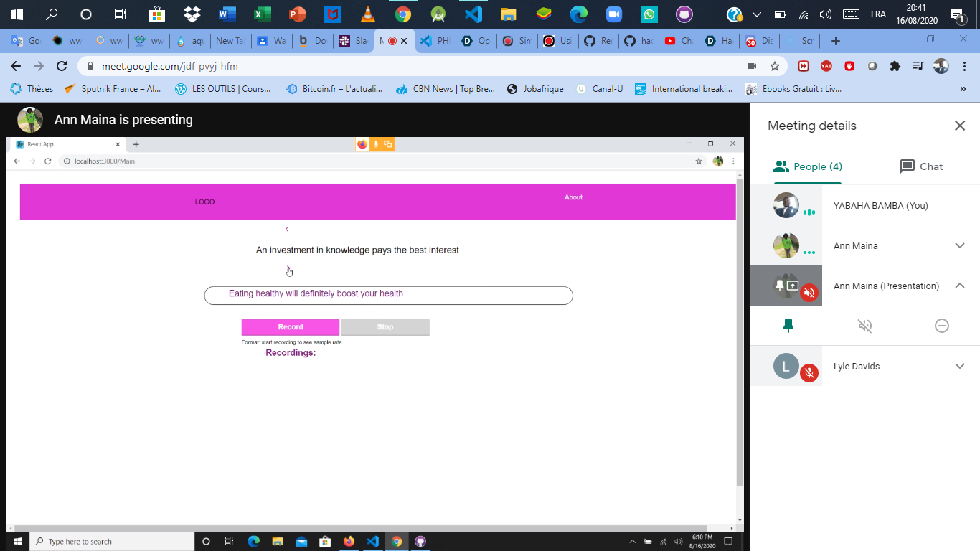Open the Chrome profile avatar

[941, 66]
